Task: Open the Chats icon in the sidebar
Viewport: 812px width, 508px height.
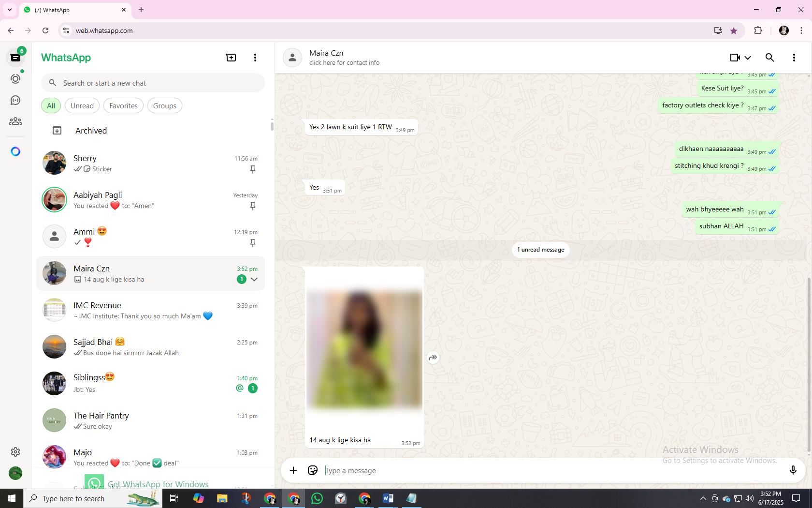Action: (15, 58)
